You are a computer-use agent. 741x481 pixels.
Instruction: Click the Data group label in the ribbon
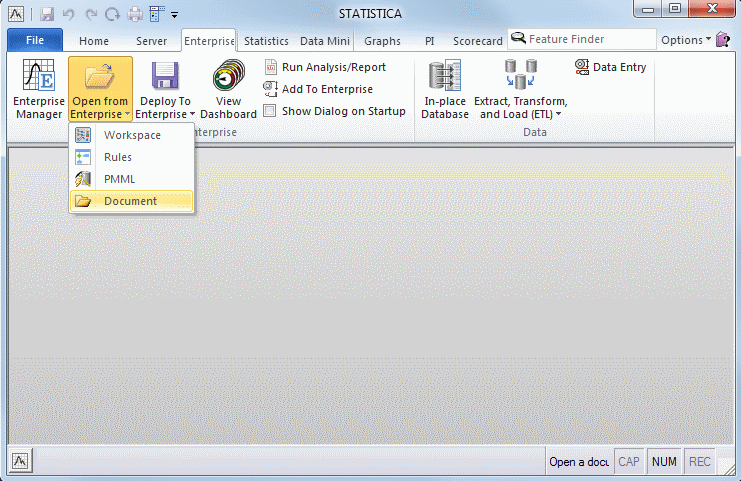point(534,132)
